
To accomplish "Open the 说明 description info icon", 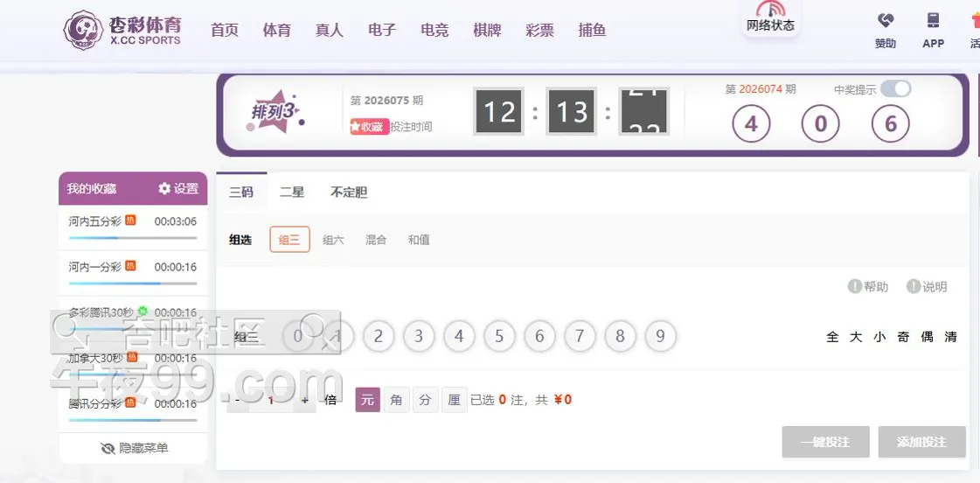I will tap(914, 287).
